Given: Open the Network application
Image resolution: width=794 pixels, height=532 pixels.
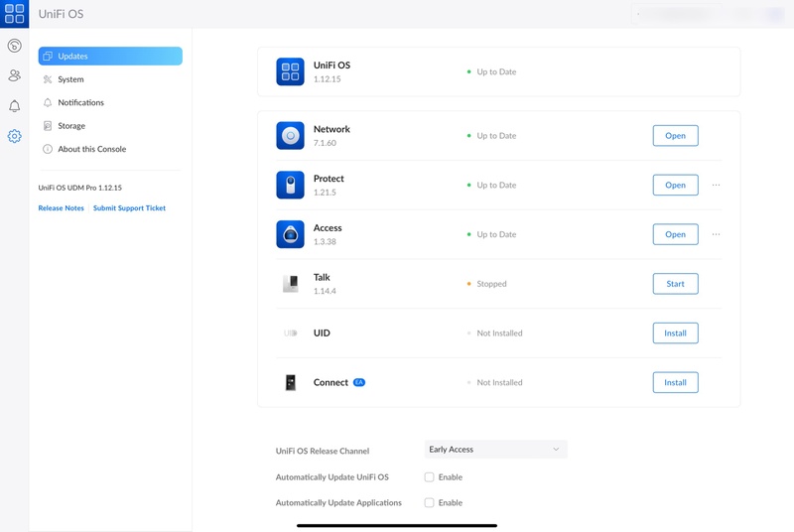Looking at the screenshot, I should [675, 136].
